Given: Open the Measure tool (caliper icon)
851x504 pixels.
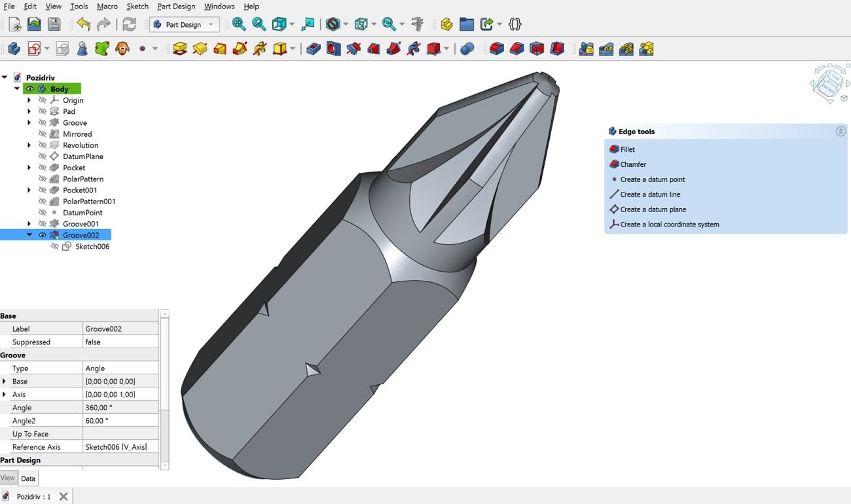Looking at the screenshot, I should pos(417,24).
